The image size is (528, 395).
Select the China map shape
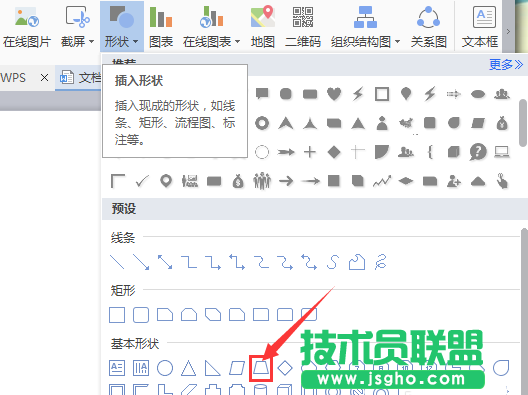click(406, 123)
